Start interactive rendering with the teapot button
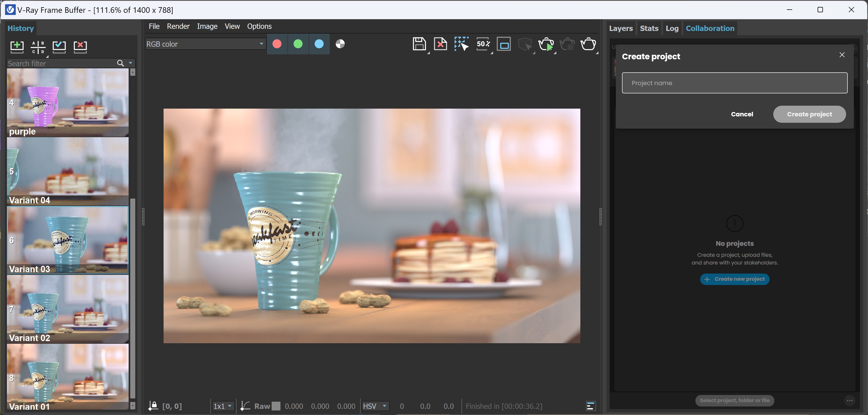The height and width of the screenshot is (415, 868). pyautogui.click(x=546, y=44)
